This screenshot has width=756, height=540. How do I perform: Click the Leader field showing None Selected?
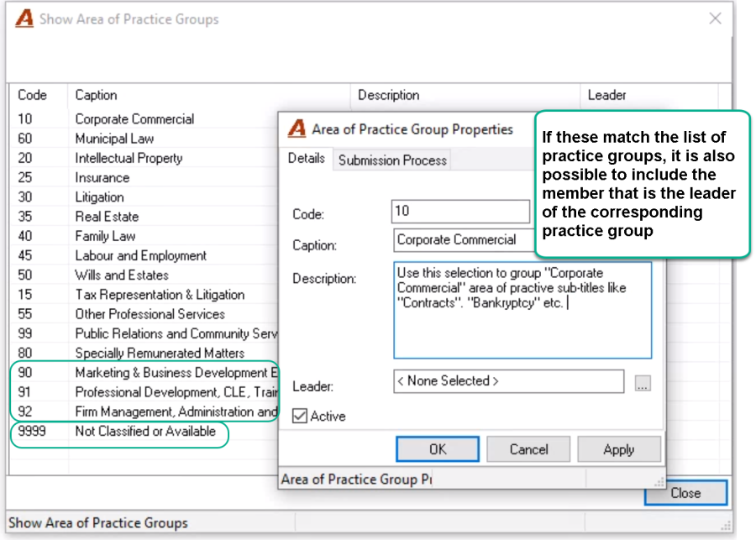[509, 381]
